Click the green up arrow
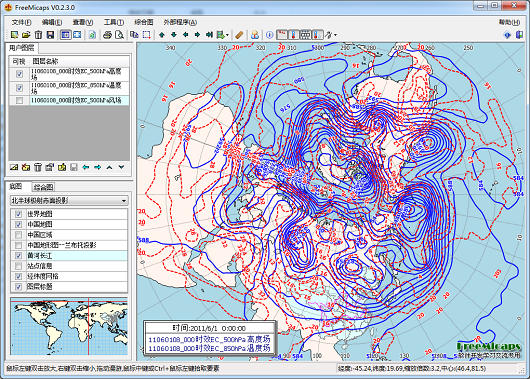 [x=162, y=35]
